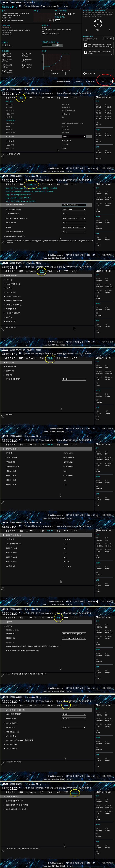Click Q-Dashboard(Insert) in EZ Mode bottom bar
The width and height of the screenshot is (115, 868).
point(64,81)
